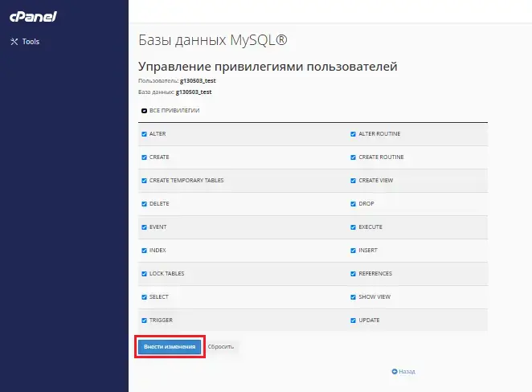Go back via the Назад link
The height and width of the screenshot is (392, 532).
(407, 372)
